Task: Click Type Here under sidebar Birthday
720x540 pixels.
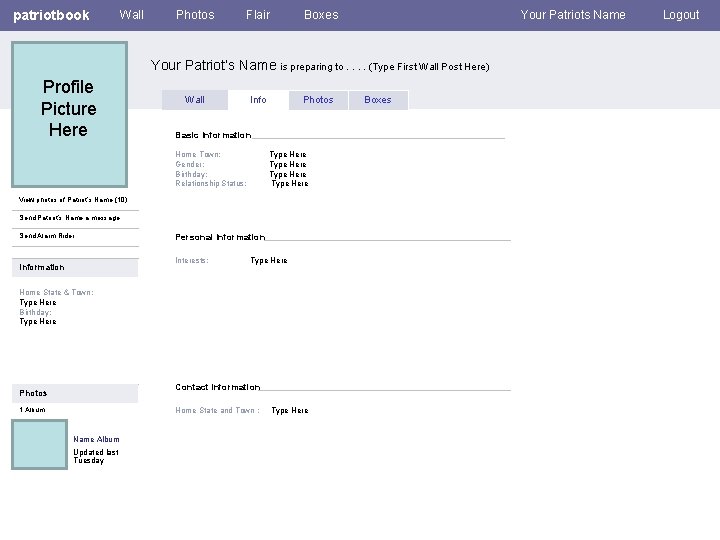Action: click(x=38, y=321)
